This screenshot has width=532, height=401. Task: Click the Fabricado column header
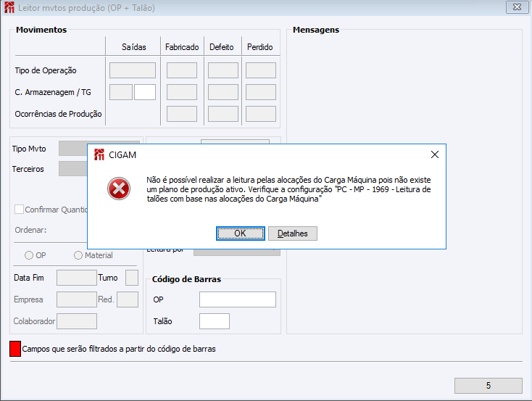tap(182, 47)
